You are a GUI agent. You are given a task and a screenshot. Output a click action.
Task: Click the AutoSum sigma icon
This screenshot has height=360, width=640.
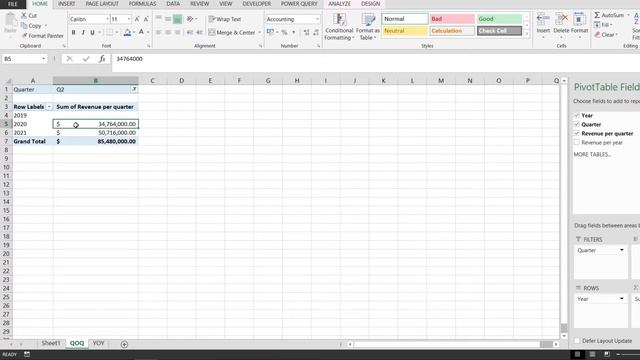point(597,15)
